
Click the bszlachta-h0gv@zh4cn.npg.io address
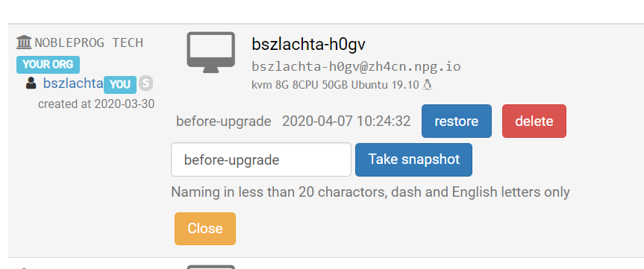(x=356, y=66)
